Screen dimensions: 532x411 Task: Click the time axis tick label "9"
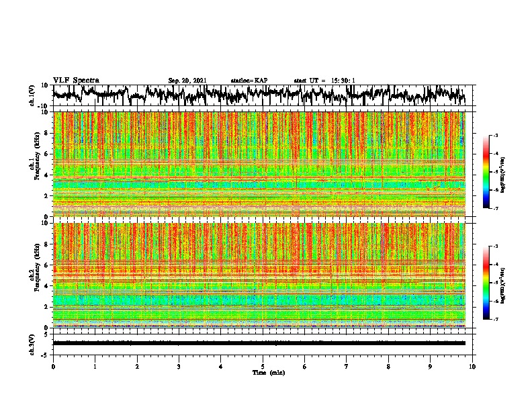(430, 367)
